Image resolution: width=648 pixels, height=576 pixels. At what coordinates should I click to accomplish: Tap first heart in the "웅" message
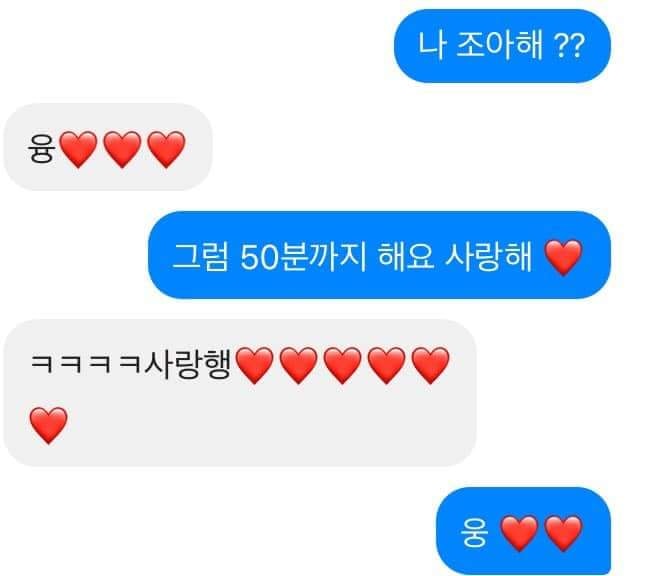pos(519,533)
